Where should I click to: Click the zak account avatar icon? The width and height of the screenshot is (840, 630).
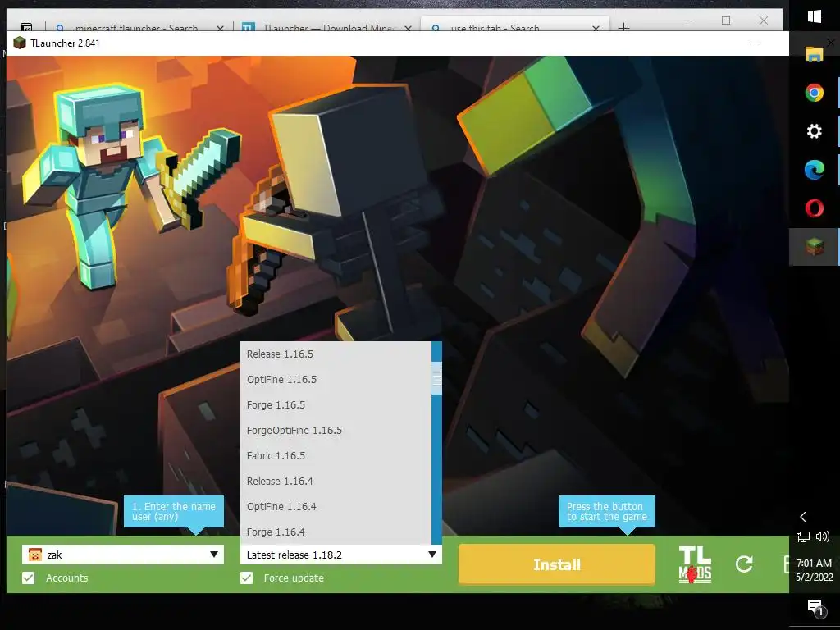tap(34, 555)
